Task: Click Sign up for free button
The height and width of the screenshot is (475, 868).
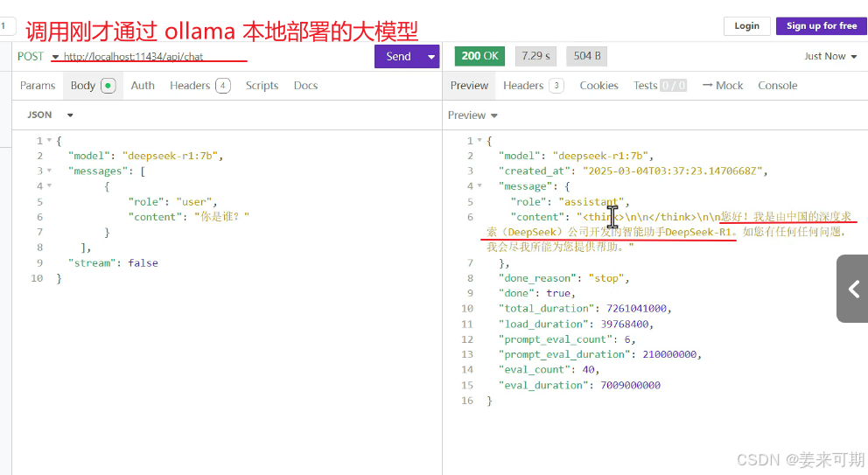Action: click(x=822, y=26)
